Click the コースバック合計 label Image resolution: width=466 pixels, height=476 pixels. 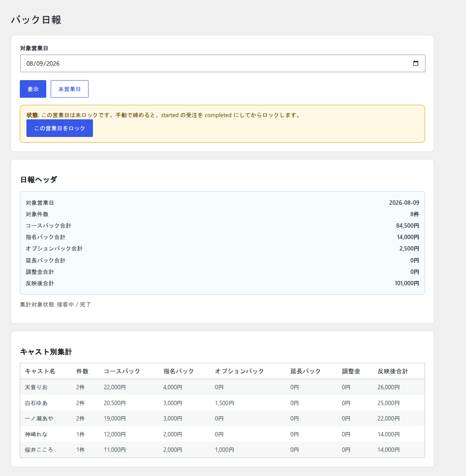pos(48,225)
